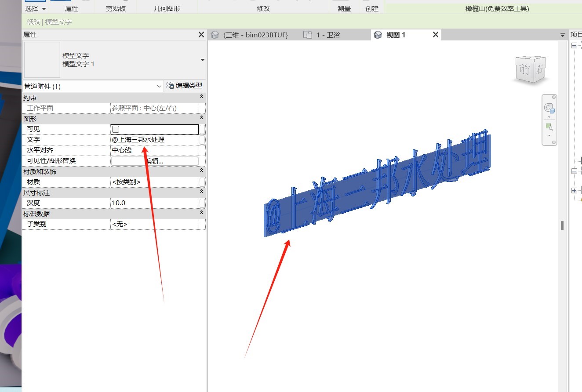Click the right face of the ViewCube
The height and width of the screenshot is (392, 582).
pos(540,69)
